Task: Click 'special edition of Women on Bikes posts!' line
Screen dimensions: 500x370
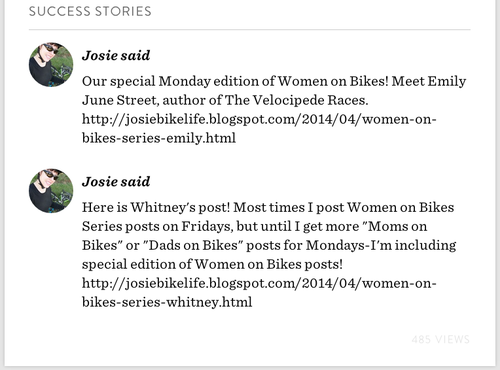Action: [x=212, y=264]
